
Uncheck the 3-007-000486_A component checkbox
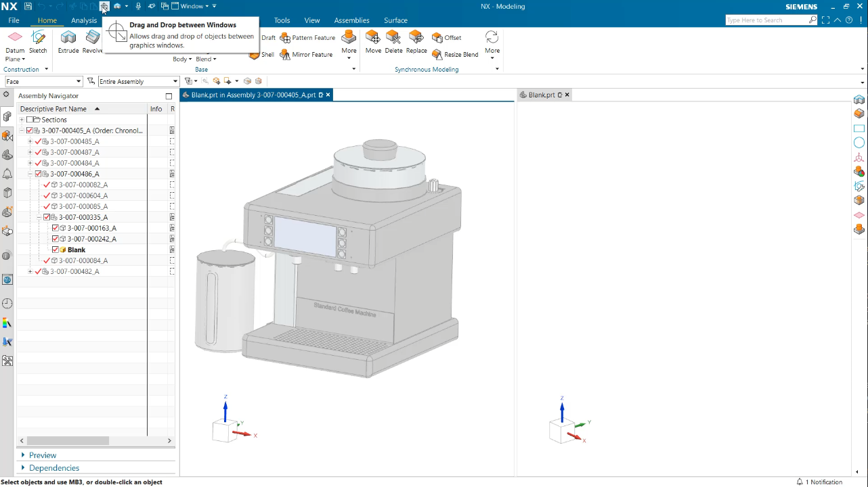coord(39,173)
